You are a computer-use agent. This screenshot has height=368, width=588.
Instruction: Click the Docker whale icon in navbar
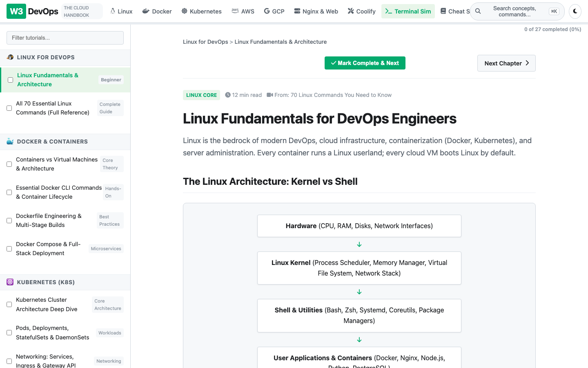pyautogui.click(x=146, y=11)
